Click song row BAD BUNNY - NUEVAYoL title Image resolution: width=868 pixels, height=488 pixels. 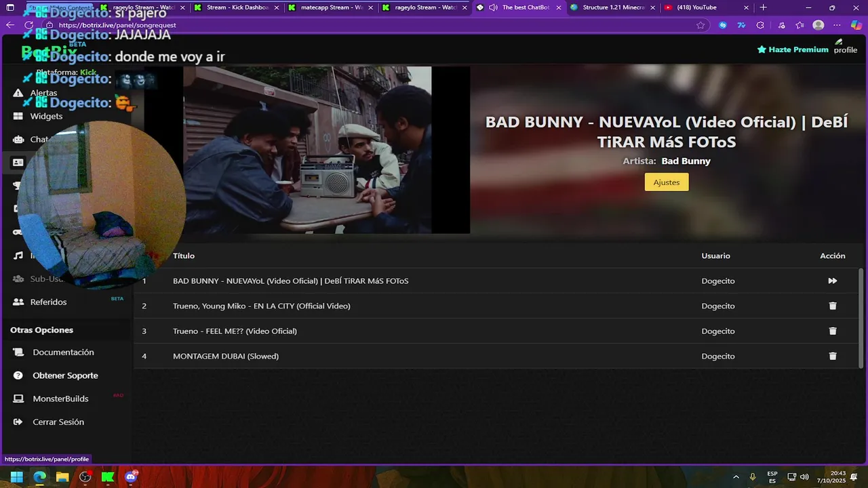tap(290, 281)
